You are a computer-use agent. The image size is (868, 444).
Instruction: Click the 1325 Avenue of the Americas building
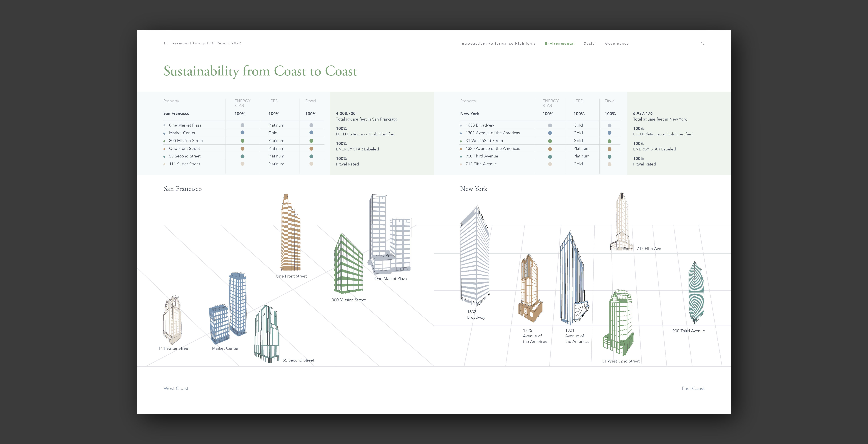(530, 289)
